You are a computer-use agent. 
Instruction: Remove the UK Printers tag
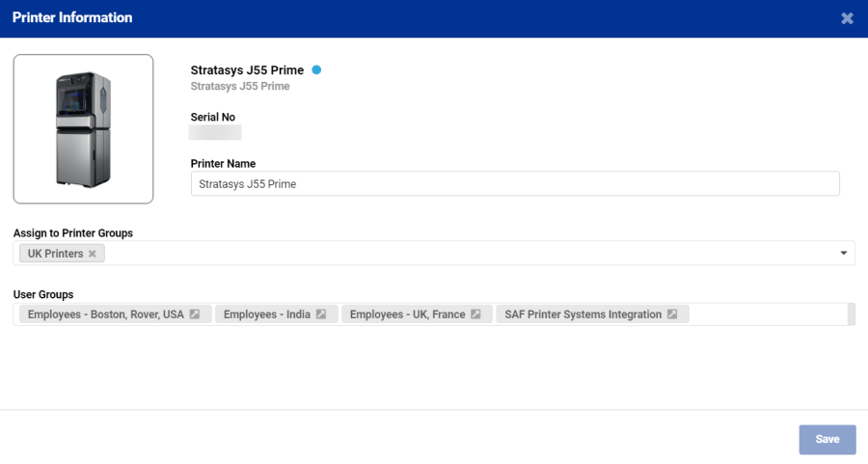tap(93, 254)
